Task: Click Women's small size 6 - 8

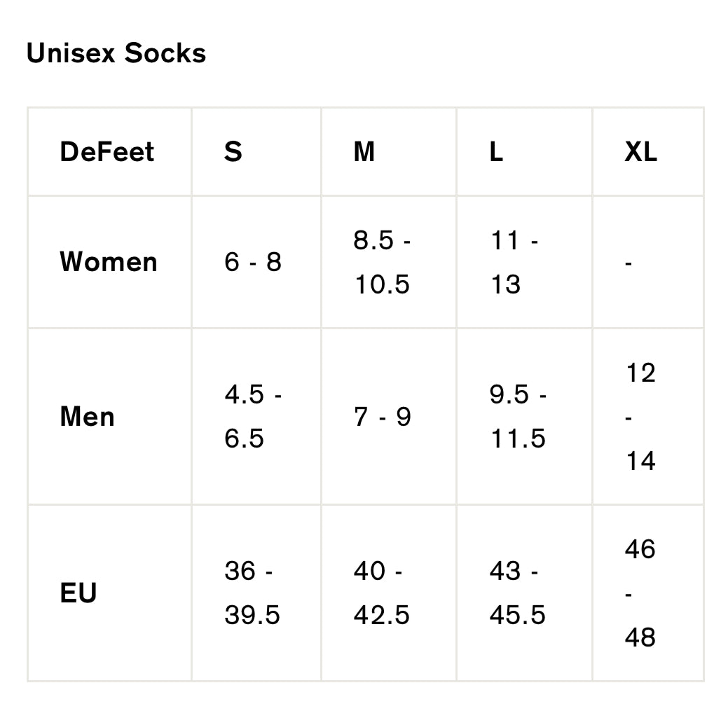Action: (x=253, y=262)
